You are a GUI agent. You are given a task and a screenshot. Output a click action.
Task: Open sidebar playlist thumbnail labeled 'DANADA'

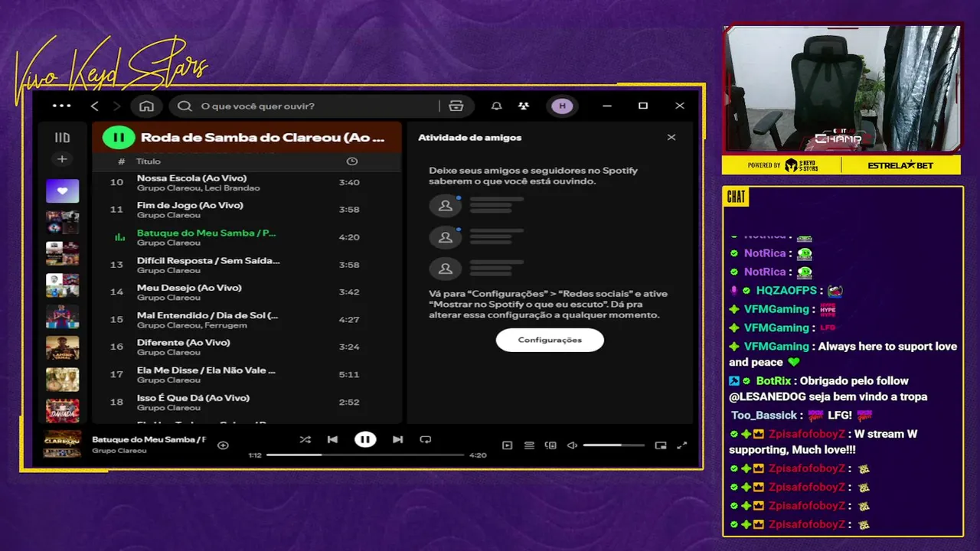click(62, 411)
